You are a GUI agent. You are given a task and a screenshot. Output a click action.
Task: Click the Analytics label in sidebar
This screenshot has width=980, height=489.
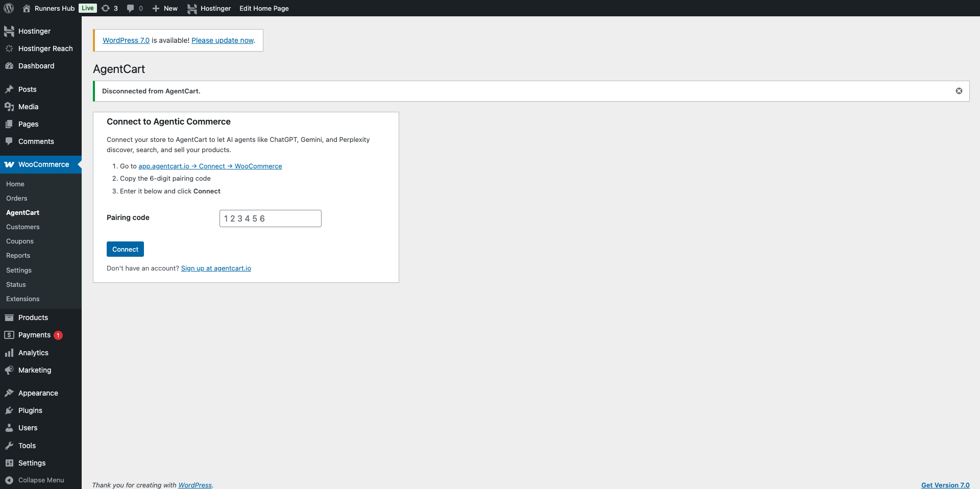point(33,353)
